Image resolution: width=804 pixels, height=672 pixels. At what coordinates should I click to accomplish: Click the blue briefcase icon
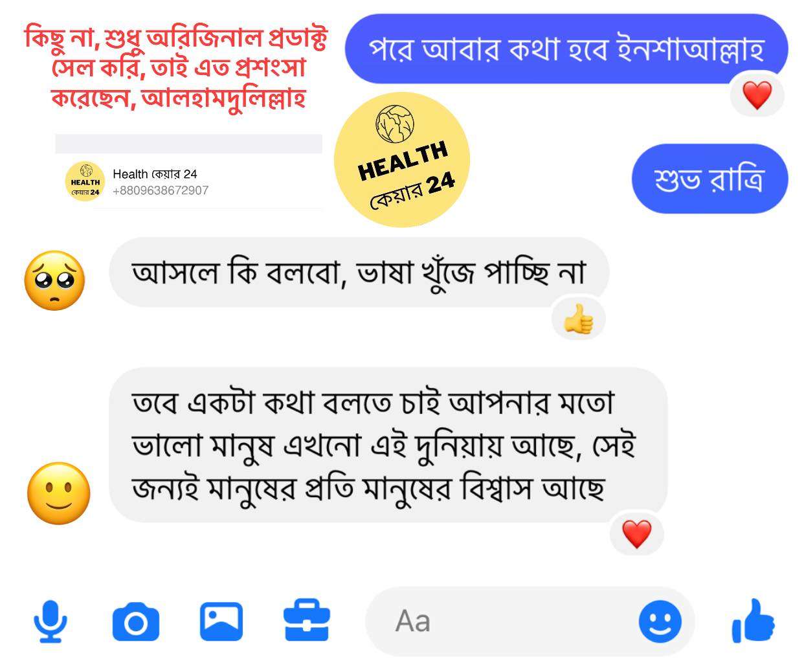click(307, 620)
